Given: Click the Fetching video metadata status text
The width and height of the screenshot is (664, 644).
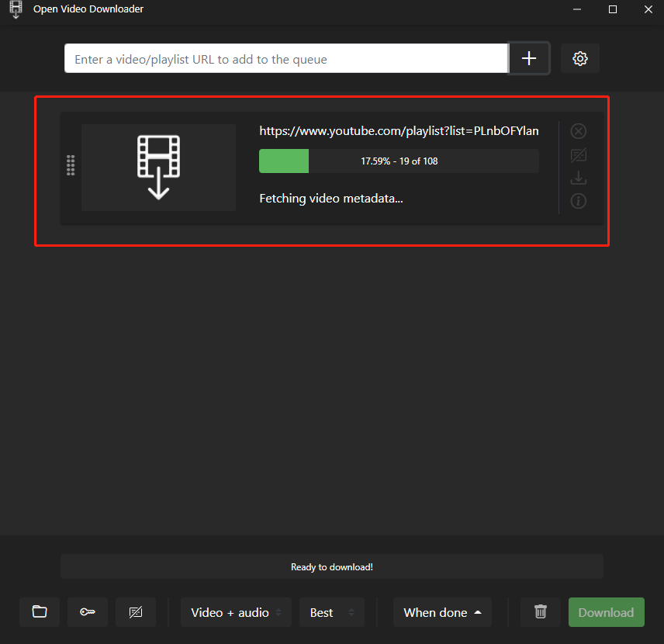Looking at the screenshot, I should click(331, 199).
